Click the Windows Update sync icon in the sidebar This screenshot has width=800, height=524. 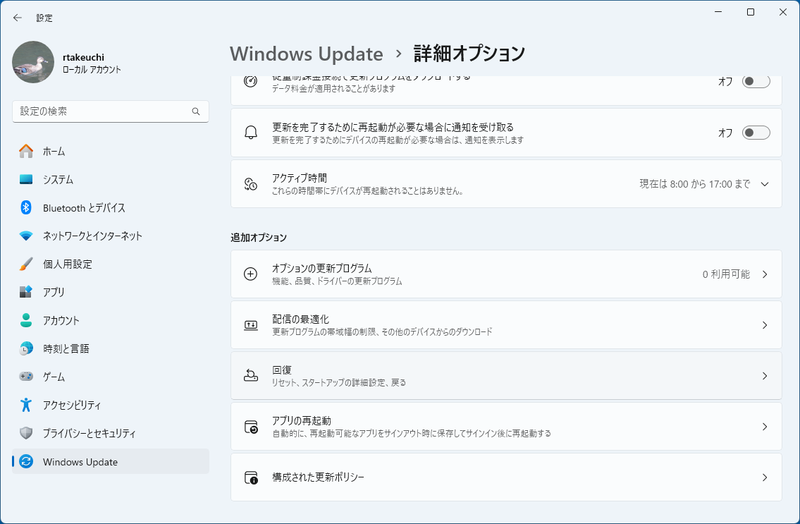26,461
